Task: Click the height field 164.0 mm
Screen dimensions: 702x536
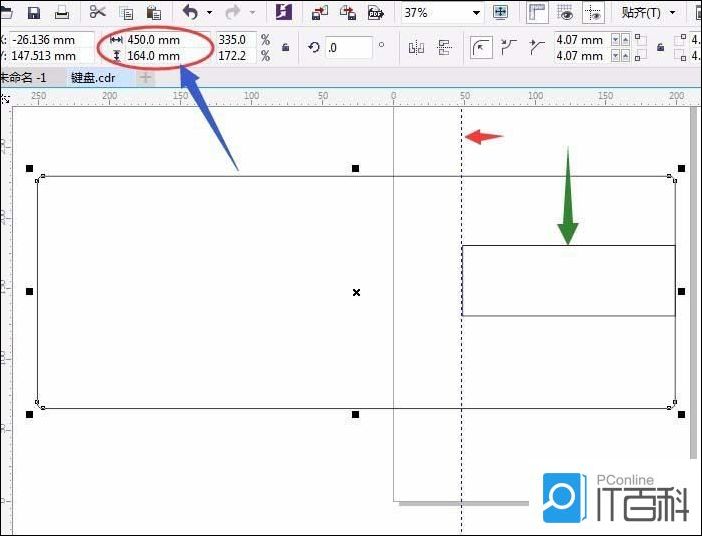Action: (166, 56)
